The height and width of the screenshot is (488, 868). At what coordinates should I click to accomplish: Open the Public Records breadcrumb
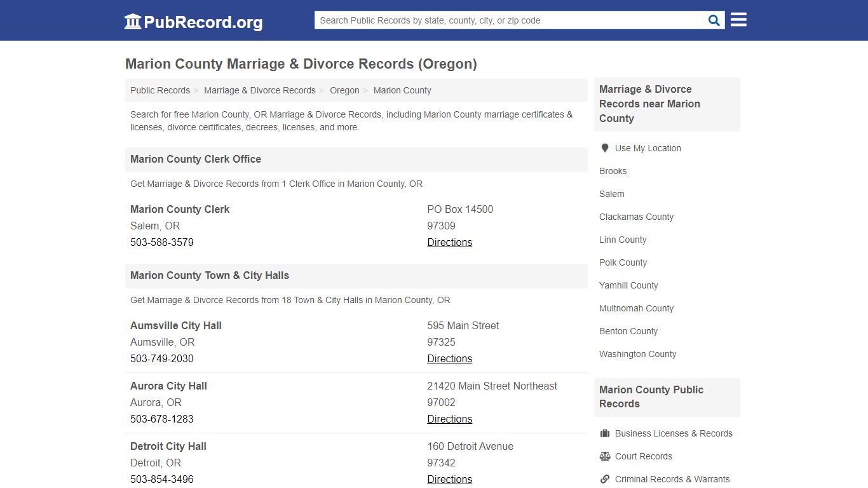tap(160, 90)
